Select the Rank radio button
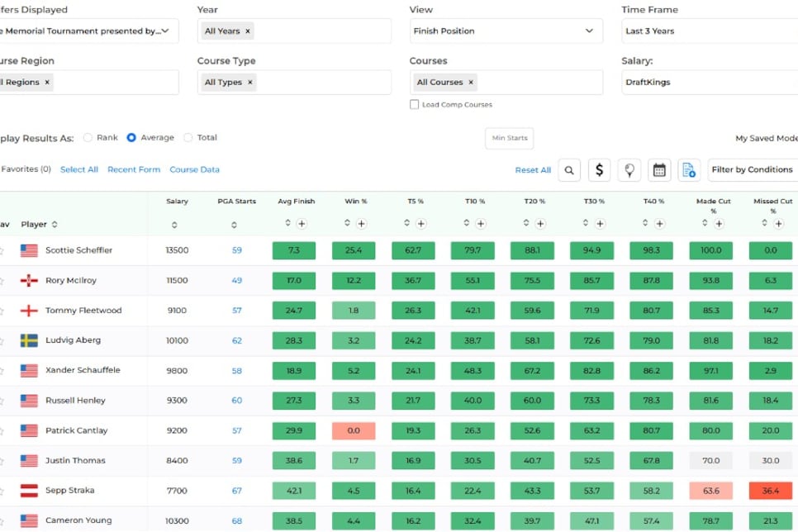Screen dimensions: 798x532 88,137
